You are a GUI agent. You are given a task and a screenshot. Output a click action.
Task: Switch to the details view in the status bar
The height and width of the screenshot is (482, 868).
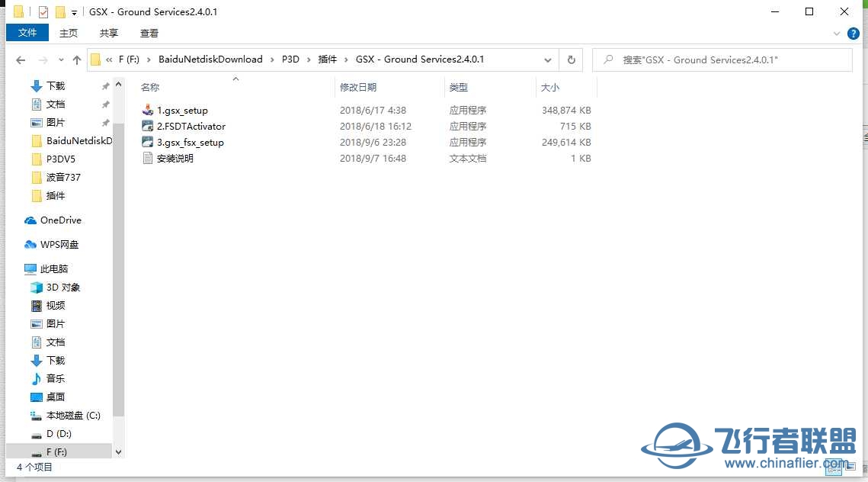833,467
